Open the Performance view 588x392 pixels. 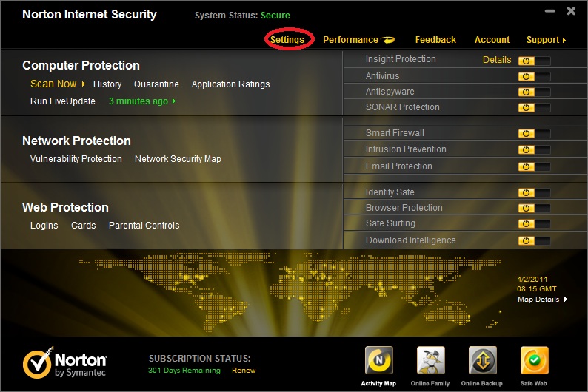(350, 40)
